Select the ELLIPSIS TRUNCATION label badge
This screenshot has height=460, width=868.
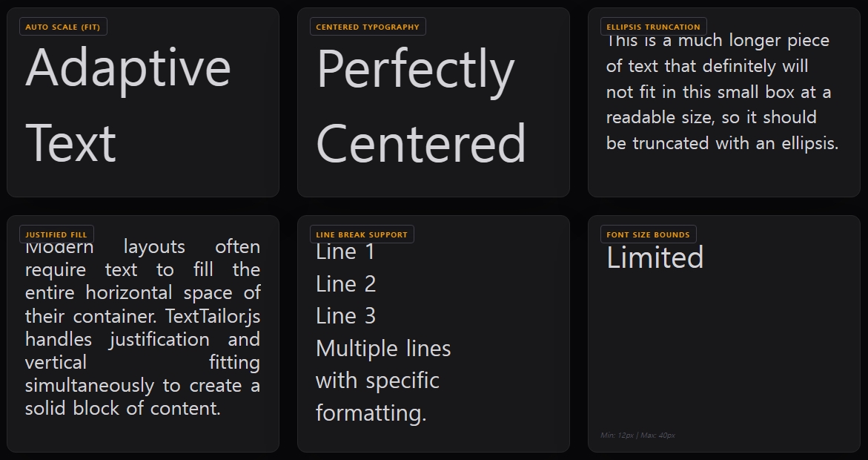pos(653,27)
